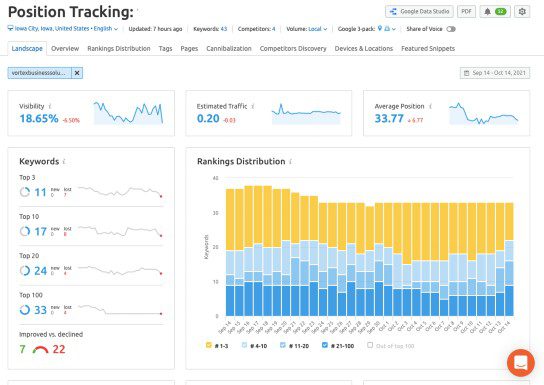Click Oct 14 bar in rankings chart
This screenshot has height=385, width=544.
(x=509, y=259)
